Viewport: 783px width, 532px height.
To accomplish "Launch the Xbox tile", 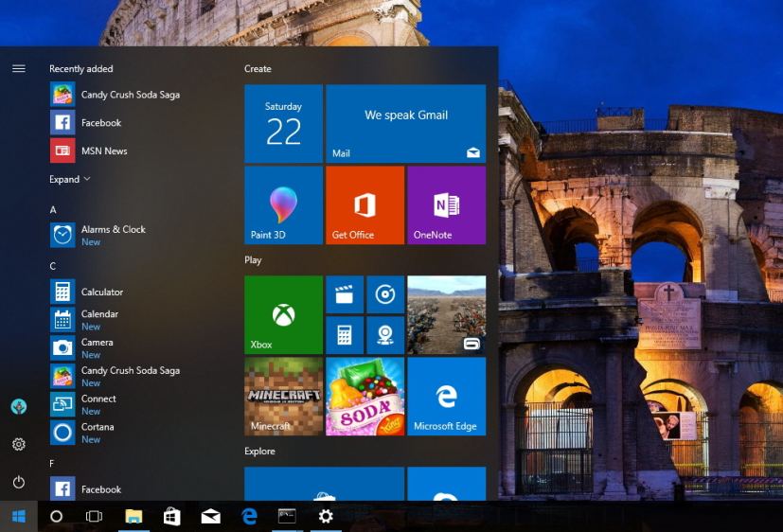I will click(x=283, y=315).
